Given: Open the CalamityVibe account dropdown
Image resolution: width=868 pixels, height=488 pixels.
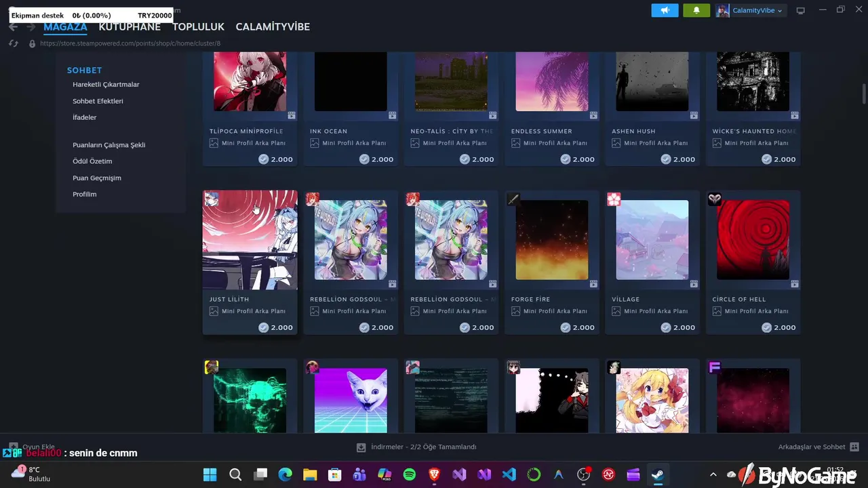Looking at the screenshot, I should point(751,10).
